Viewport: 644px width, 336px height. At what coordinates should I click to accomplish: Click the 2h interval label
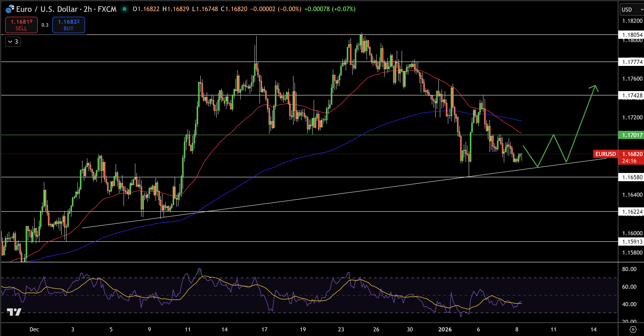click(87, 9)
